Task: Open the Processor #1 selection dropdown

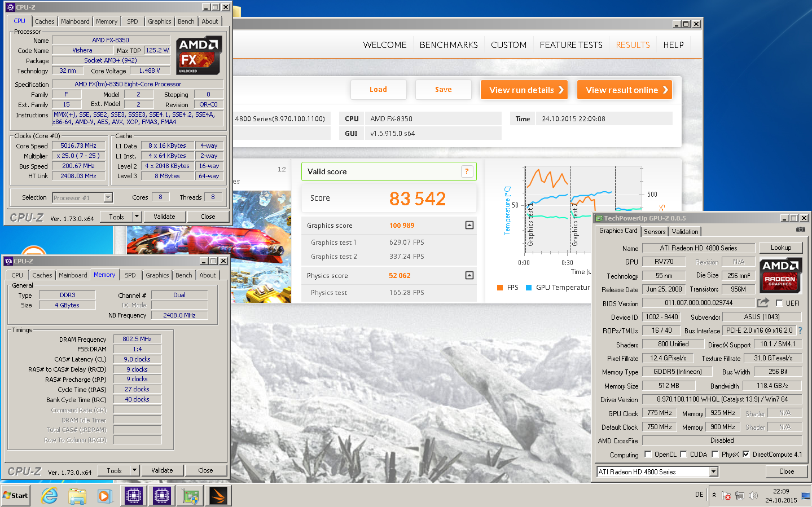Action: tap(108, 197)
